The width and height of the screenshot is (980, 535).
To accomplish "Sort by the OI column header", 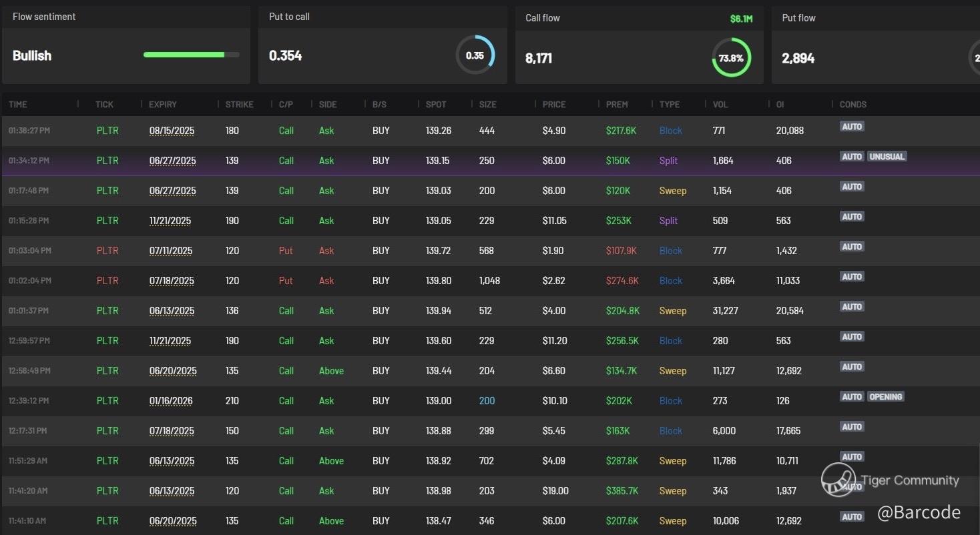I will 780,105.
